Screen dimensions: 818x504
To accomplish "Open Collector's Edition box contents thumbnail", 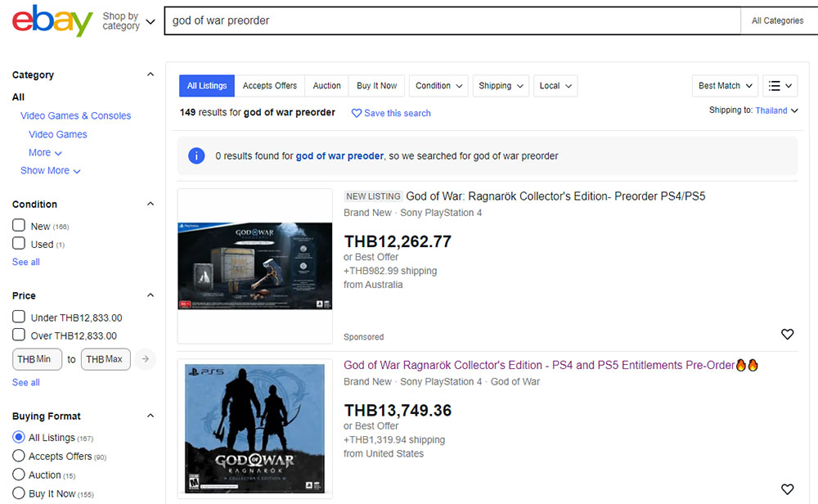I will 254,266.
